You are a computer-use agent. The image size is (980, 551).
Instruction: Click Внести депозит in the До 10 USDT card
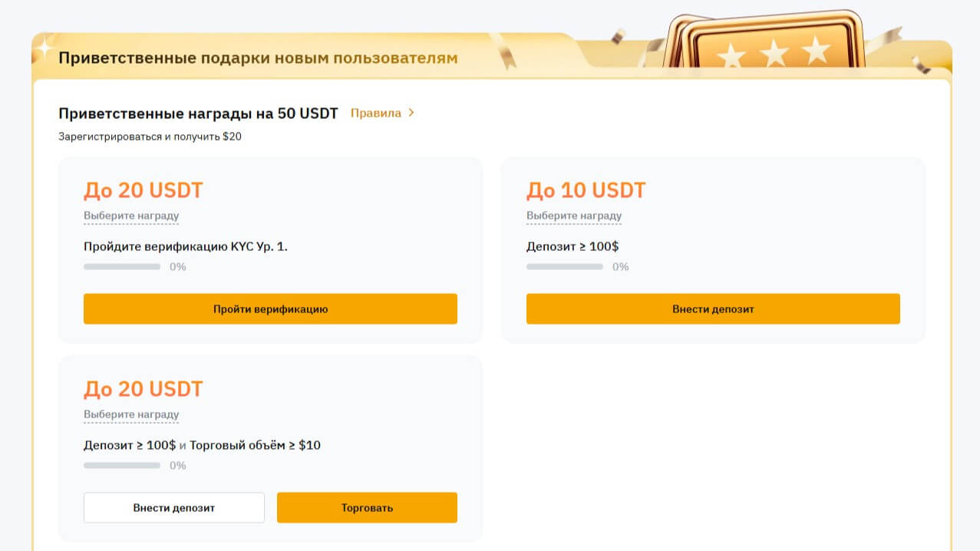[713, 308]
